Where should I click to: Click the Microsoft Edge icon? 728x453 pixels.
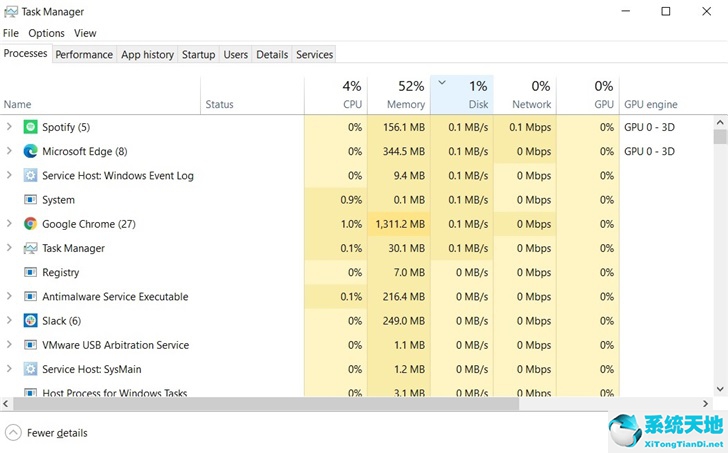point(30,151)
